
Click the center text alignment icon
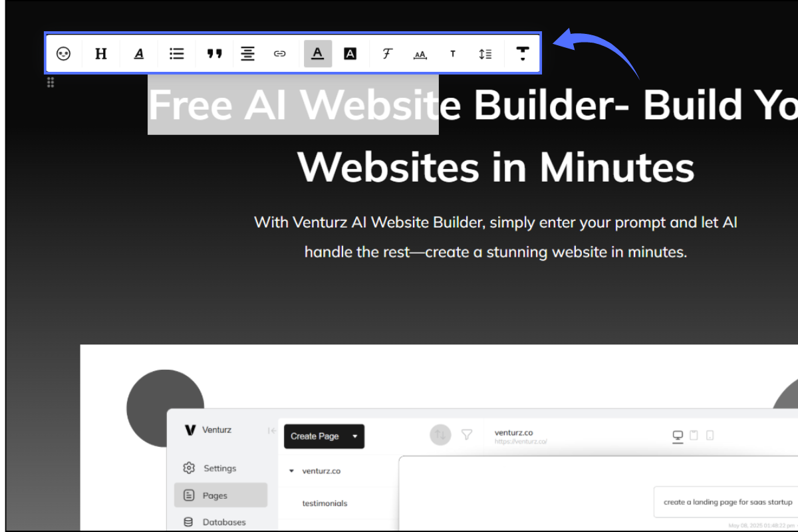pyautogui.click(x=247, y=54)
